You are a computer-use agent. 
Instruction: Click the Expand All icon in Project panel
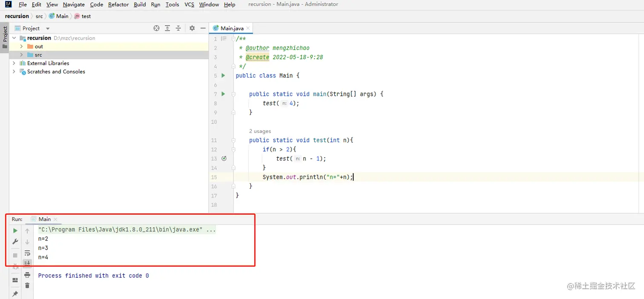[167, 28]
